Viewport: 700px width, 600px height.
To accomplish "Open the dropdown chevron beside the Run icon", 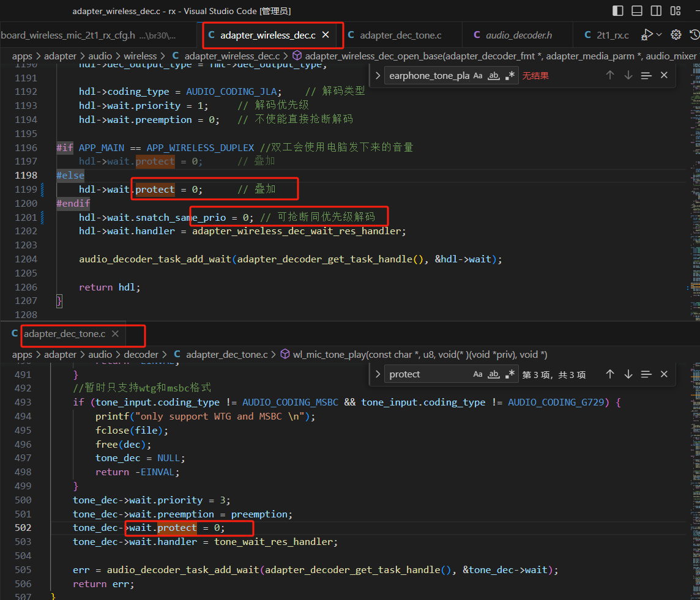I will (x=659, y=35).
